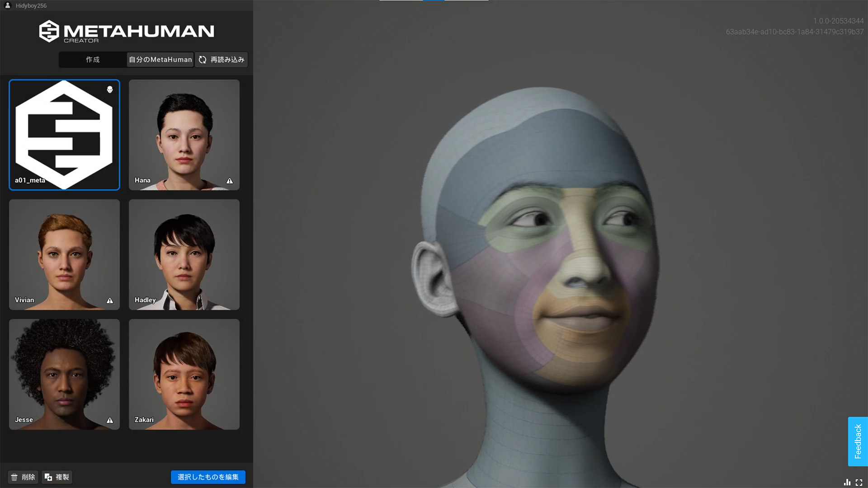Toggle fullscreen with the expand icon

coord(859,482)
